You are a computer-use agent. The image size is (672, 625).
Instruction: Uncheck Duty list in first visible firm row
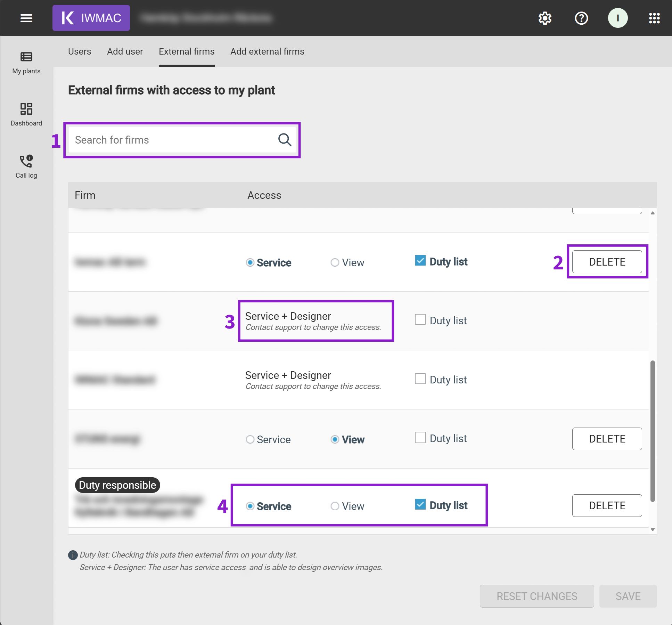point(420,260)
